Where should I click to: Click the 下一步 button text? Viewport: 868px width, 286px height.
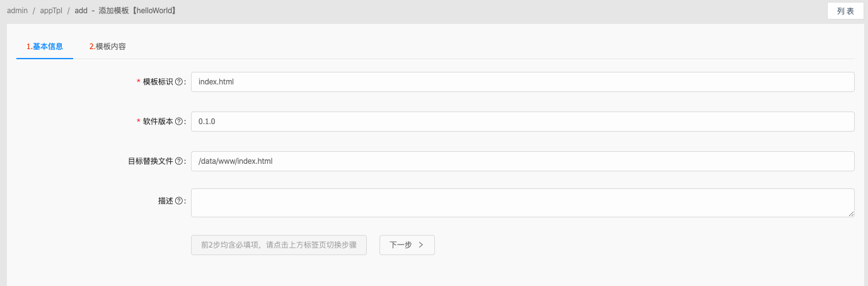(x=401, y=245)
